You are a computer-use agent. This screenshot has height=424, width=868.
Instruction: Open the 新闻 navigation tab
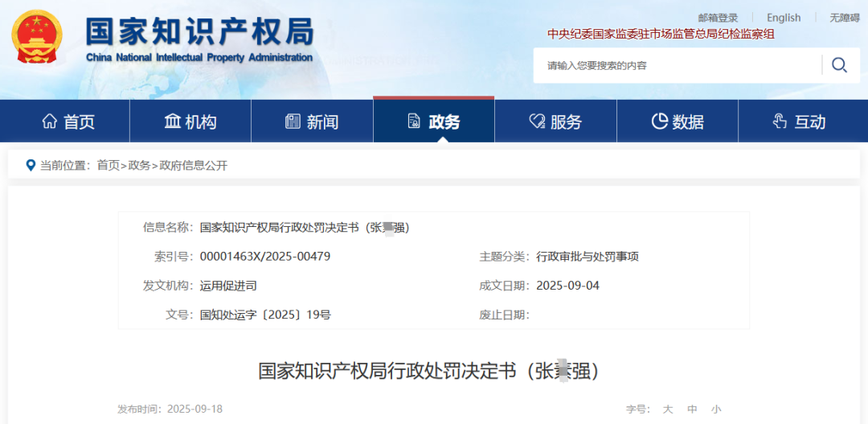click(312, 122)
